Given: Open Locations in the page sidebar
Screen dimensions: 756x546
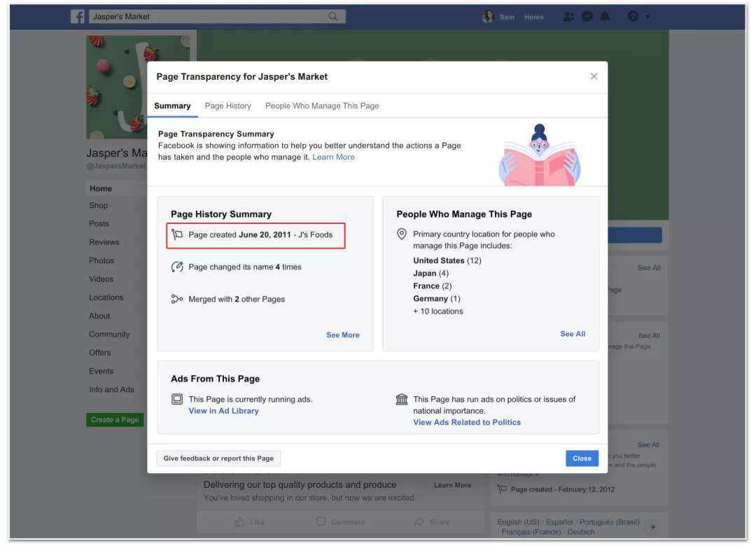Looking at the screenshot, I should pyautogui.click(x=106, y=297).
